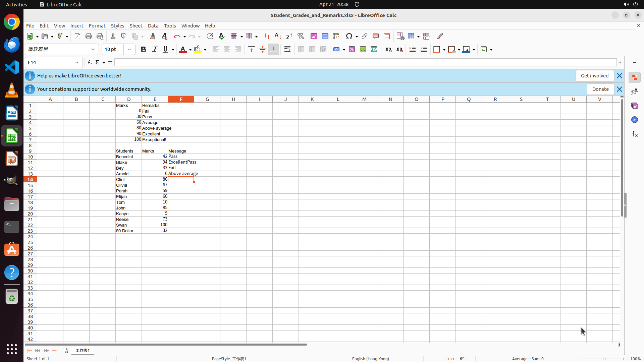
Task: Format cells as percent
Action: tap(352, 49)
